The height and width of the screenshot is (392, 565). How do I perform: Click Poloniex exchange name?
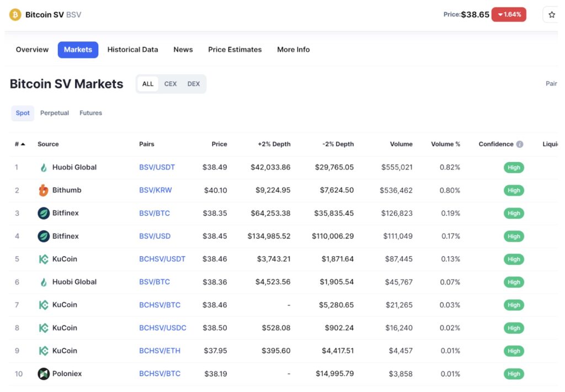coord(67,374)
